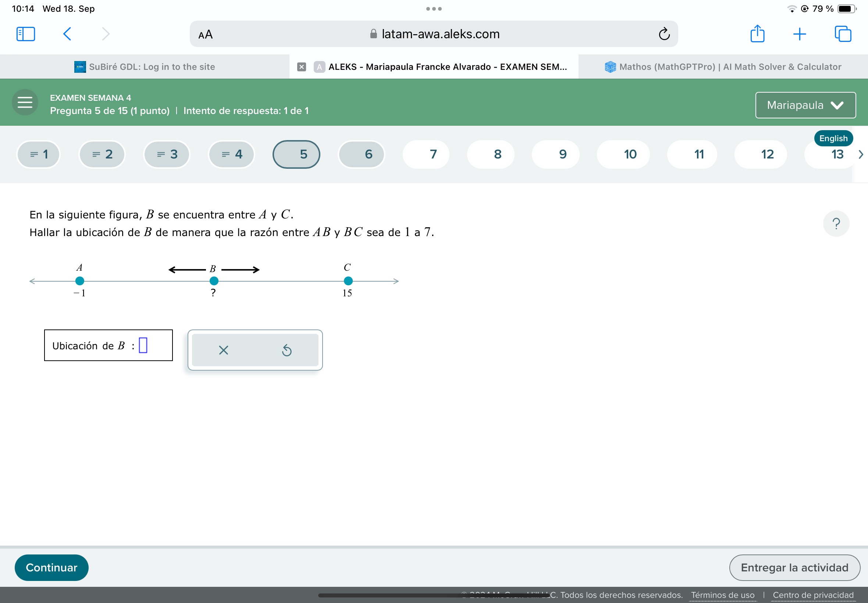Show all open tabs overview
This screenshot has height=603, width=868.
[843, 34]
